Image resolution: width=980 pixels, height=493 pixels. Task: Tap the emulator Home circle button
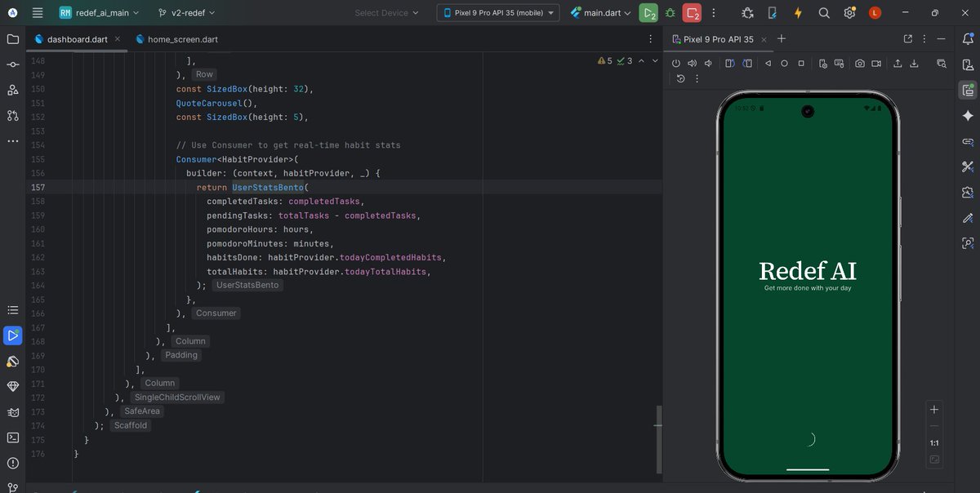coord(784,64)
